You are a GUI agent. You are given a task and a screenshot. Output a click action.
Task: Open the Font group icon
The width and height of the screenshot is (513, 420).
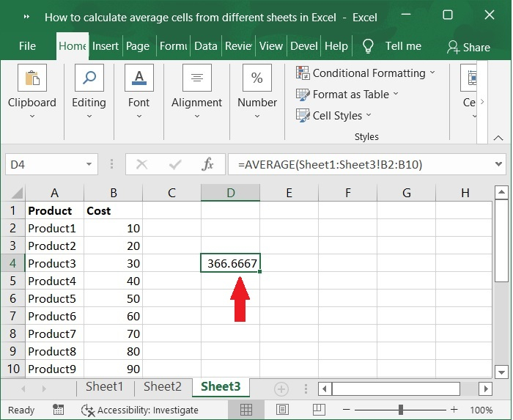click(139, 78)
